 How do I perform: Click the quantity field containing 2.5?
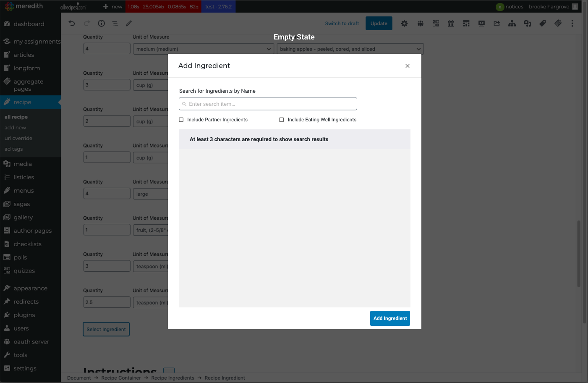click(107, 302)
